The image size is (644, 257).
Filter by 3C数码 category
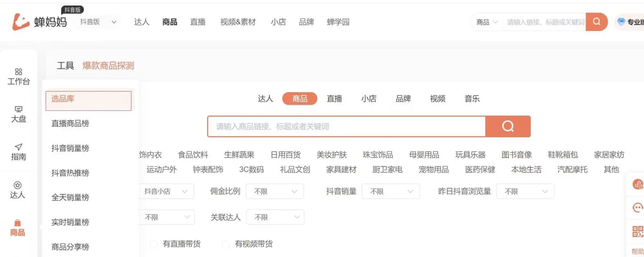point(251,170)
